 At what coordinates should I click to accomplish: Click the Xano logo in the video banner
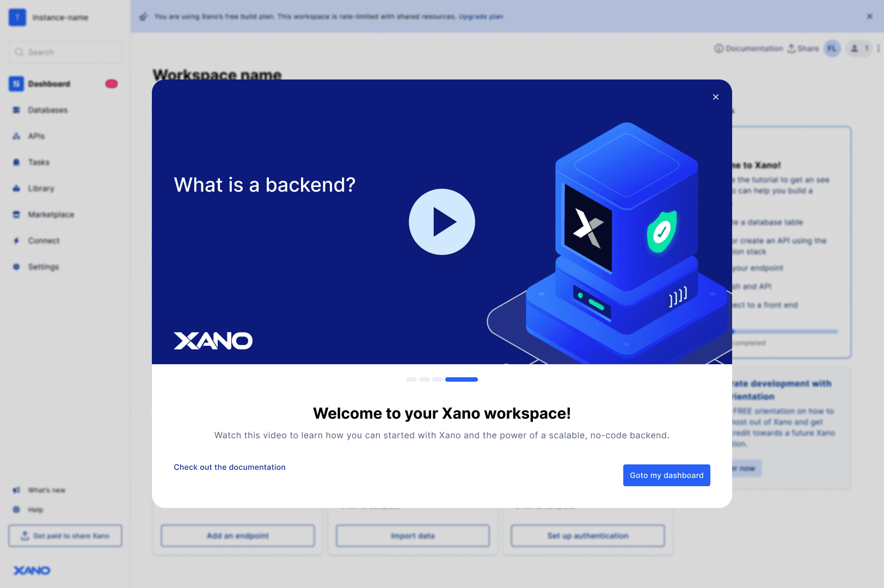coord(213,341)
